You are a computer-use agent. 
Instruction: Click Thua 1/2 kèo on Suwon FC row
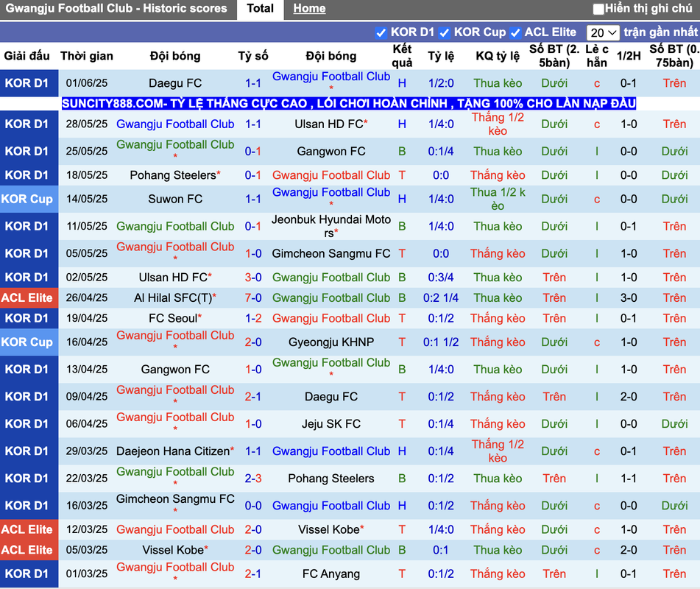[498, 199]
